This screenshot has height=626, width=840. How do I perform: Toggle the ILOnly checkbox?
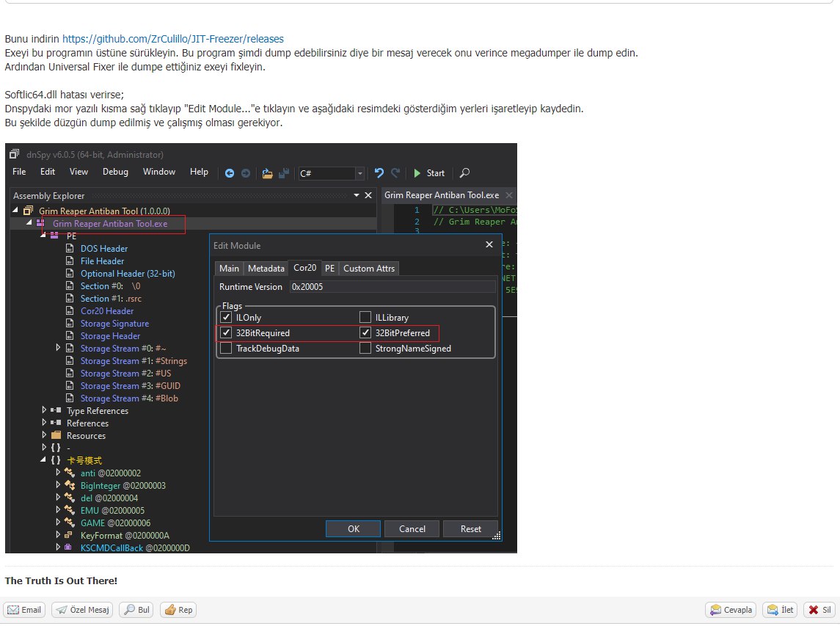(x=226, y=317)
